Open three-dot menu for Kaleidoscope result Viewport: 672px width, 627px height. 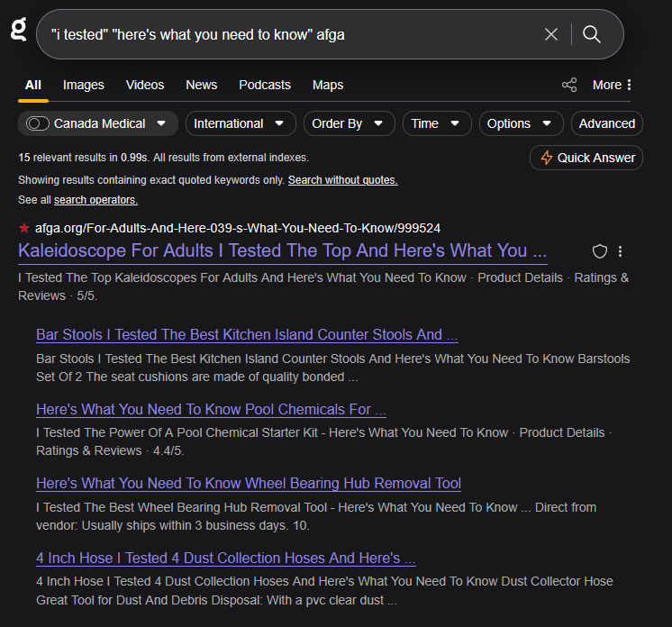click(620, 251)
